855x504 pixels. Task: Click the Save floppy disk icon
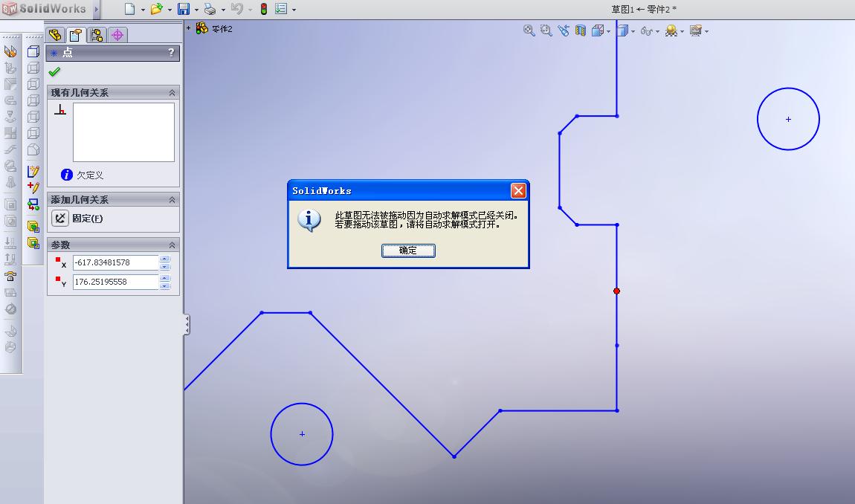click(184, 9)
